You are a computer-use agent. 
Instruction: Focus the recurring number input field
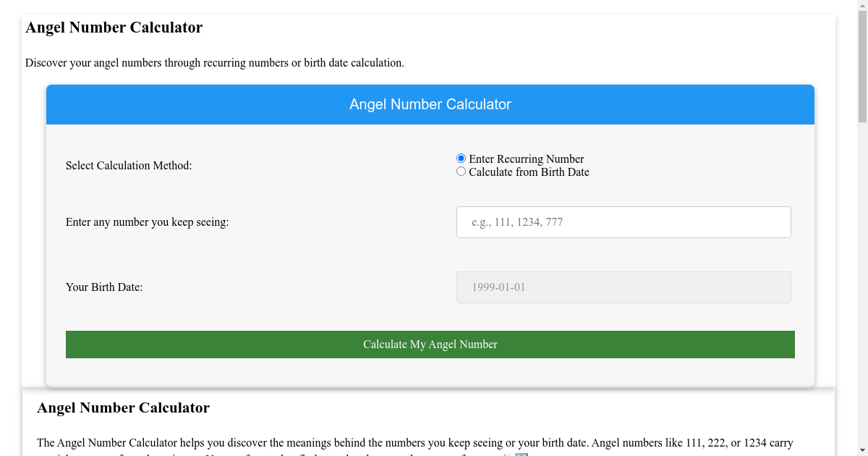[623, 222]
